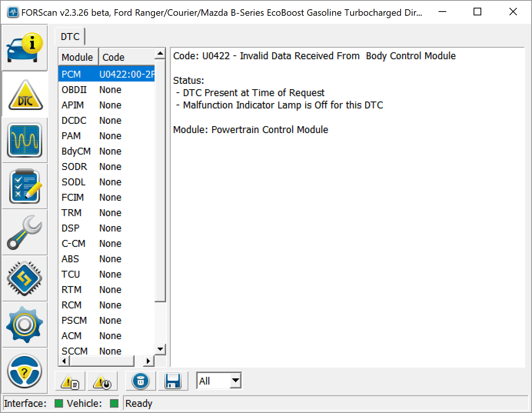
Task: Click the DTC power reset warning button
Action: pos(102,381)
